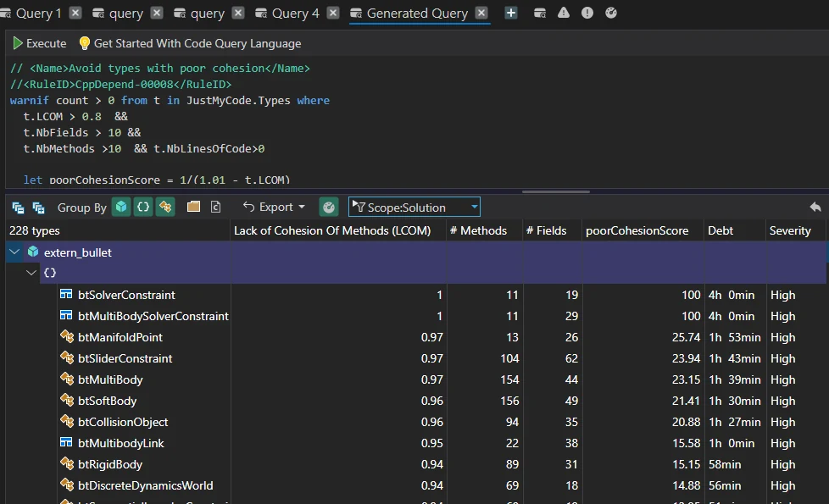Collapse the extern_bullet project node
The height and width of the screenshot is (504, 829).
pyautogui.click(x=14, y=252)
